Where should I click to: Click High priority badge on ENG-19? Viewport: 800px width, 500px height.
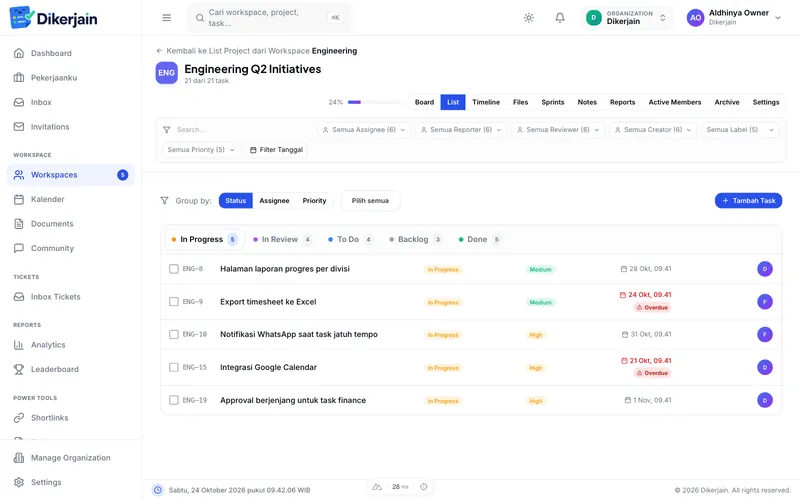tap(535, 401)
